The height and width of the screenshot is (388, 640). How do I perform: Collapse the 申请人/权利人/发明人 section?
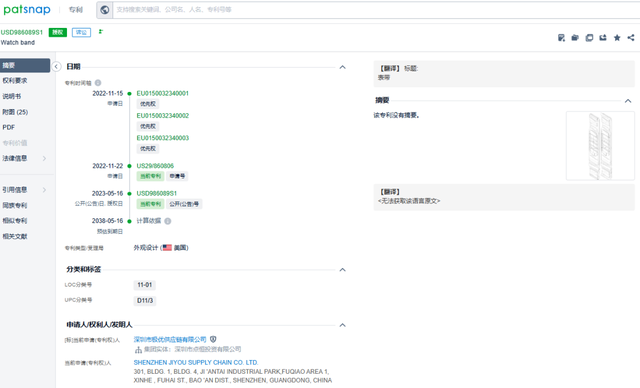(x=342, y=325)
